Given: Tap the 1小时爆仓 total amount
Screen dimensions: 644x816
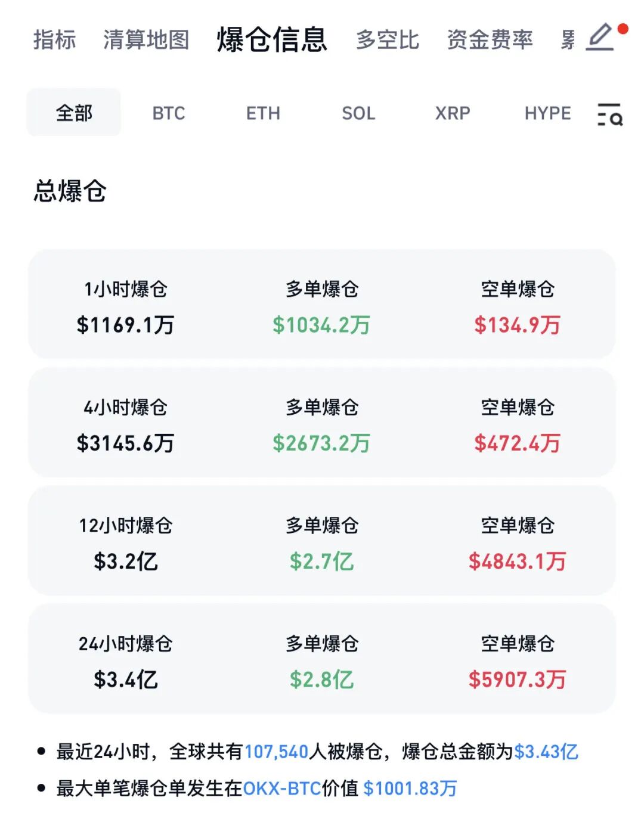Looking at the screenshot, I should 125,325.
